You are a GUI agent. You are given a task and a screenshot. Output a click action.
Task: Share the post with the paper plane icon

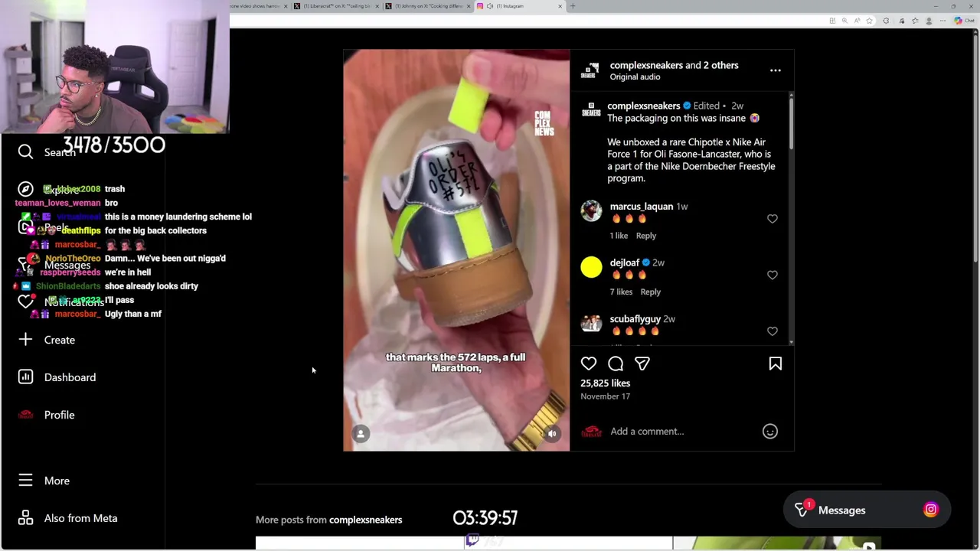pos(642,364)
